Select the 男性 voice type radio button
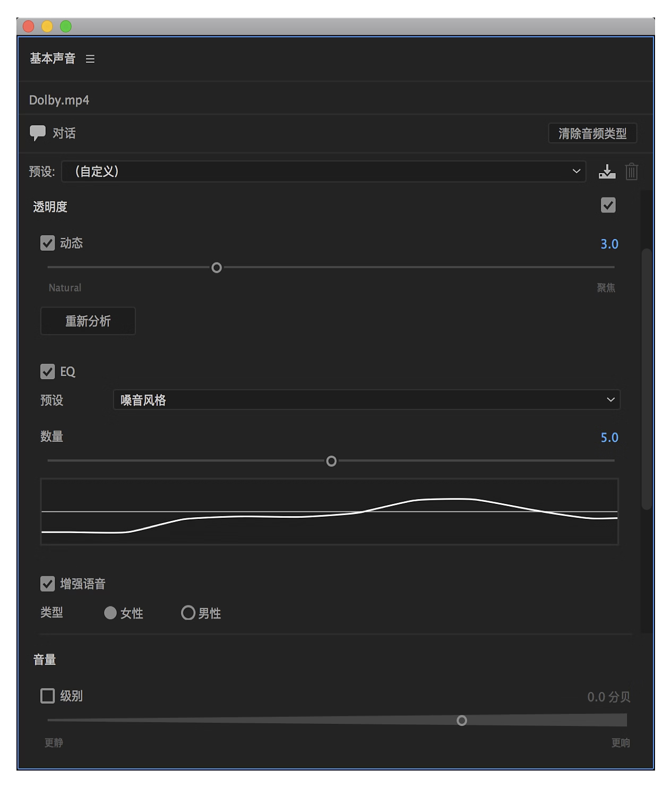The image size is (672, 787). [x=187, y=613]
